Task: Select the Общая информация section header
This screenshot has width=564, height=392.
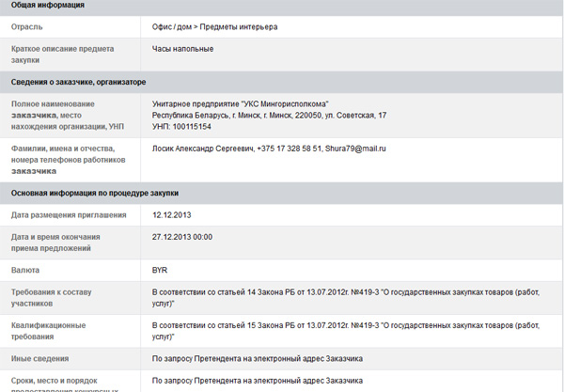Action: pyautogui.click(x=48, y=5)
